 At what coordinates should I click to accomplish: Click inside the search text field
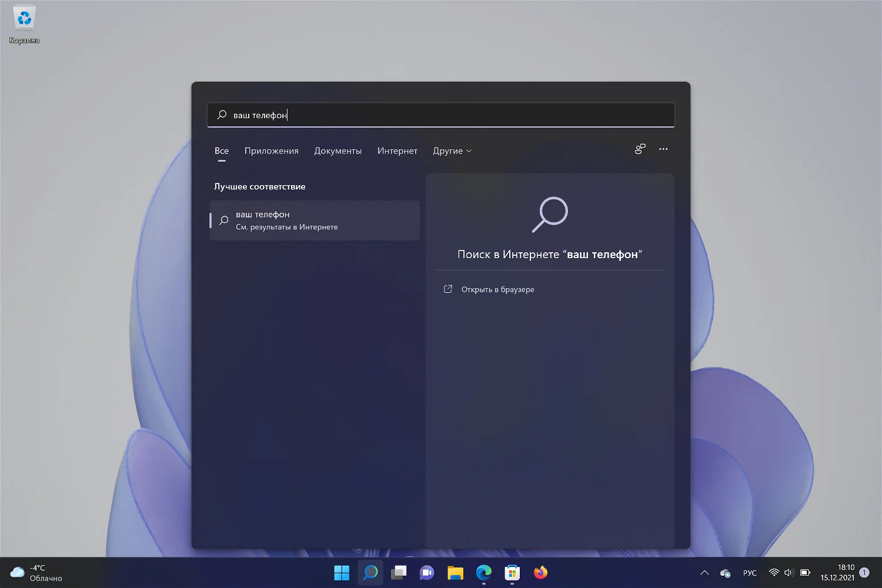coord(441,115)
